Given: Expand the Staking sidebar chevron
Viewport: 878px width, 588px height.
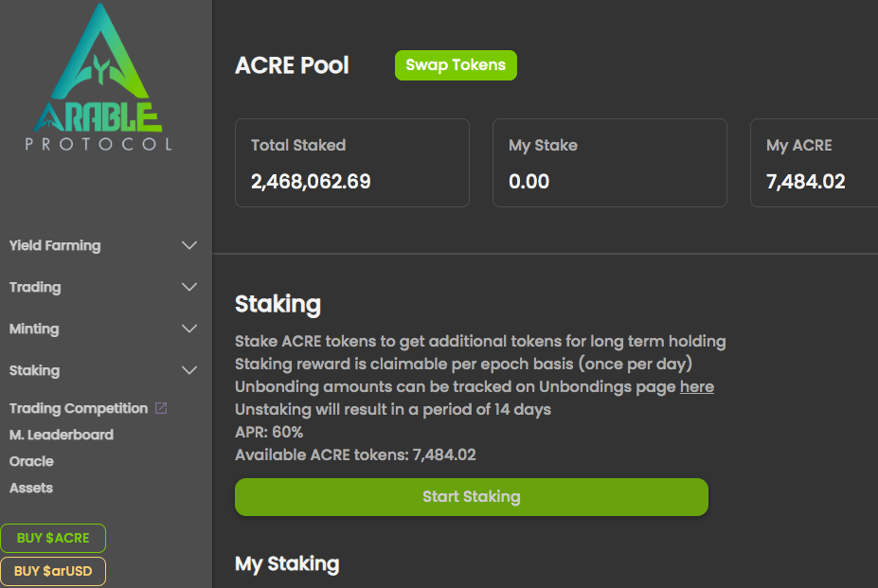Looking at the screenshot, I should point(189,370).
